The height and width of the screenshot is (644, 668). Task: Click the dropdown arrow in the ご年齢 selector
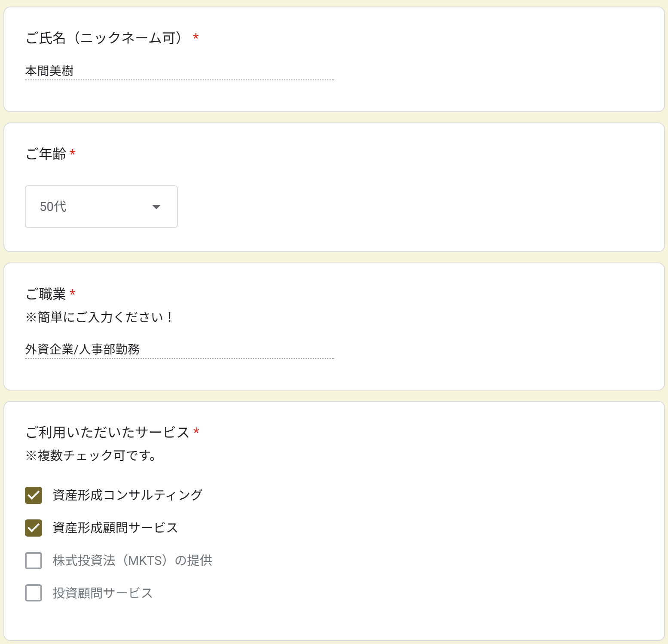tap(156, 207)
